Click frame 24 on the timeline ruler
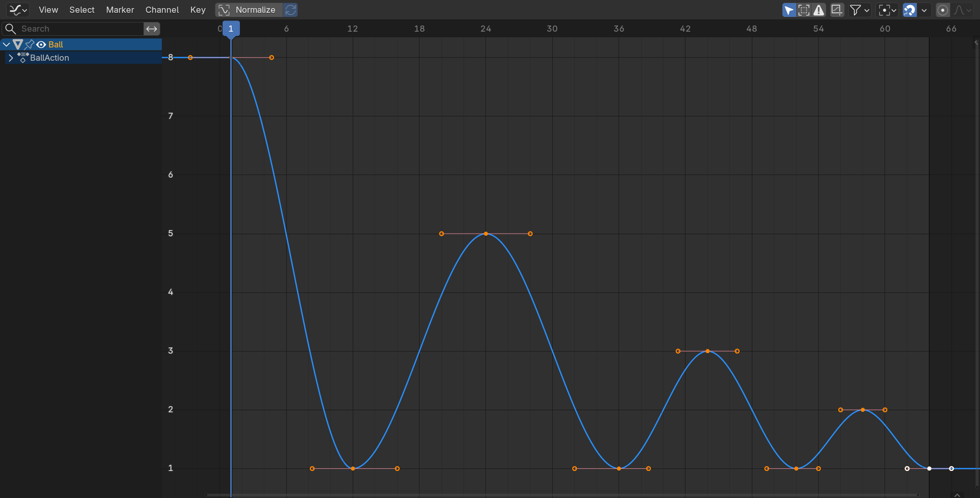 click(486, 29)
